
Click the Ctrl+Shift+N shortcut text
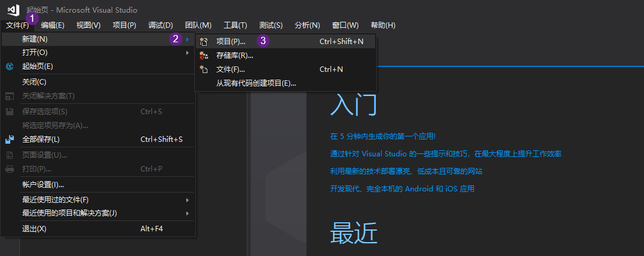(x=341, y=42)
